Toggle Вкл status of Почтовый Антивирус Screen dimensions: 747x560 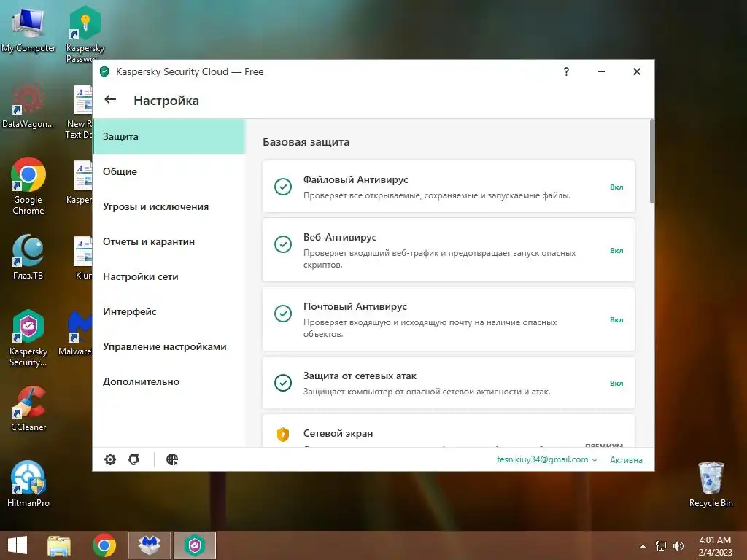click(616, 319)
